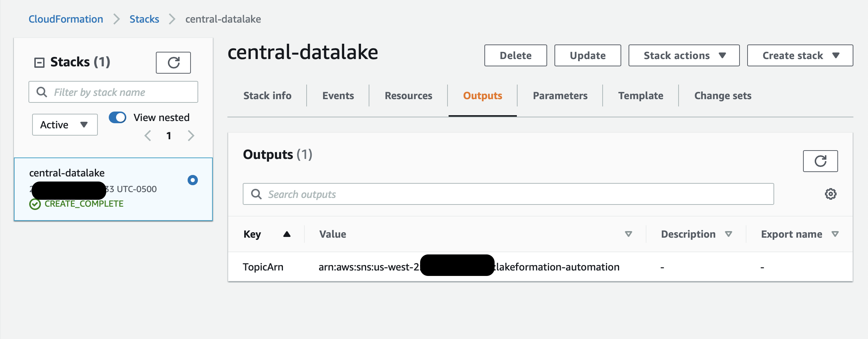Collapse the Stacks side panel
Image resolution: width=868 pixels, height=339 pixels.
coord(39,63)
